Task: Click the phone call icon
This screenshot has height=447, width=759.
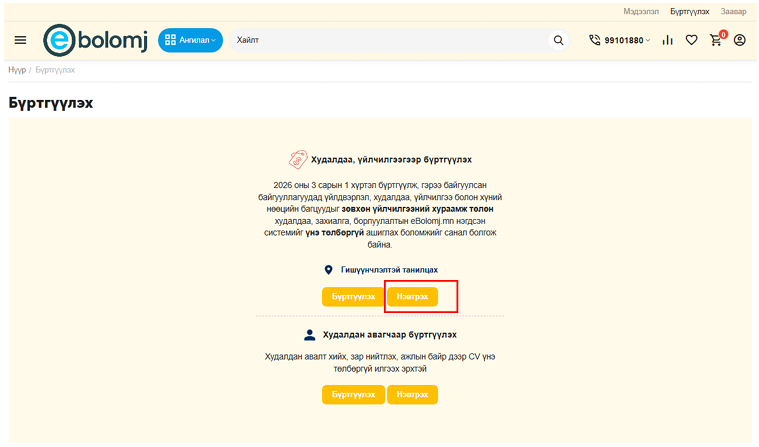Action: [595, 40]
